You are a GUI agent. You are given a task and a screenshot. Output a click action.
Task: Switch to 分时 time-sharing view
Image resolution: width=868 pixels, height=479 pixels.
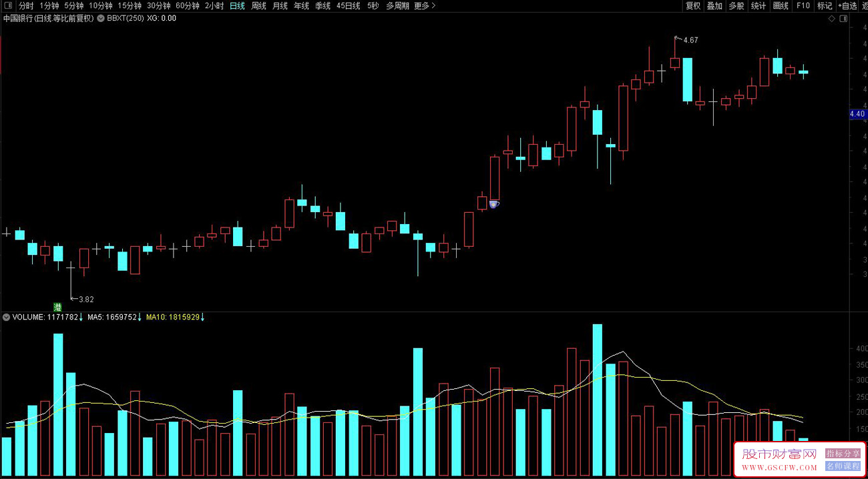point(26,6)
